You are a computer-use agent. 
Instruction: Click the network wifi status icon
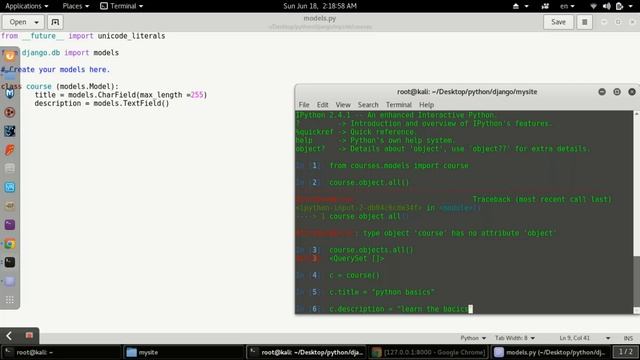click(593, 6)
